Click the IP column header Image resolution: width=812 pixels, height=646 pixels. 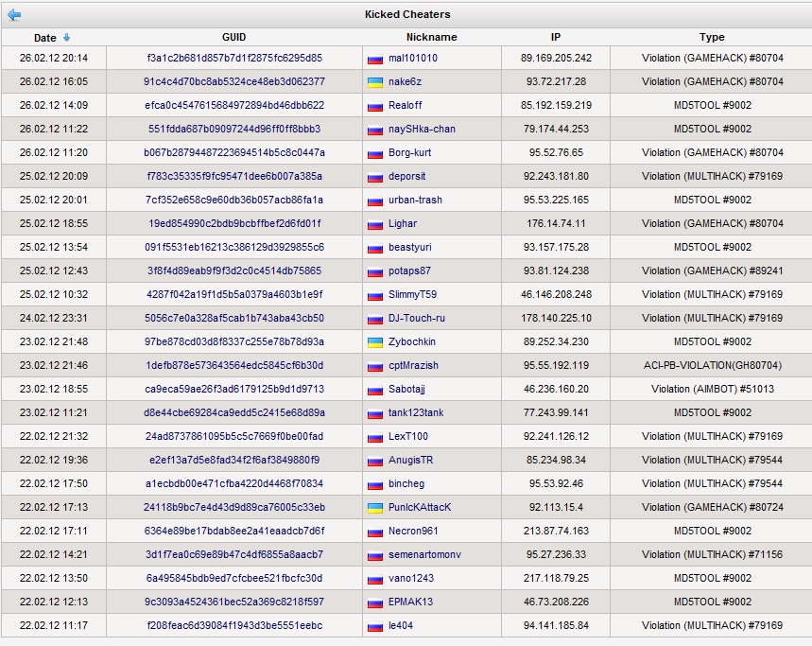(556, 37)
